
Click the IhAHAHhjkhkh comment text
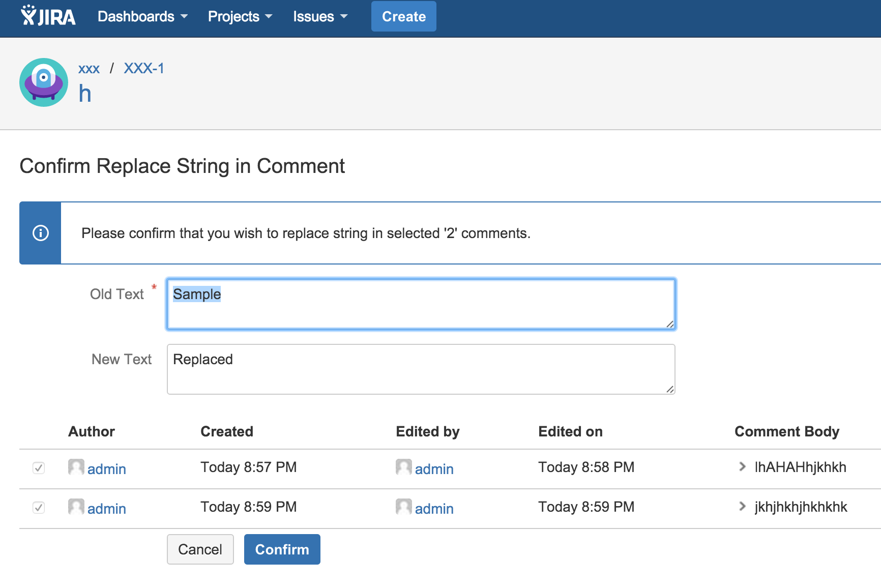point(801,467)
